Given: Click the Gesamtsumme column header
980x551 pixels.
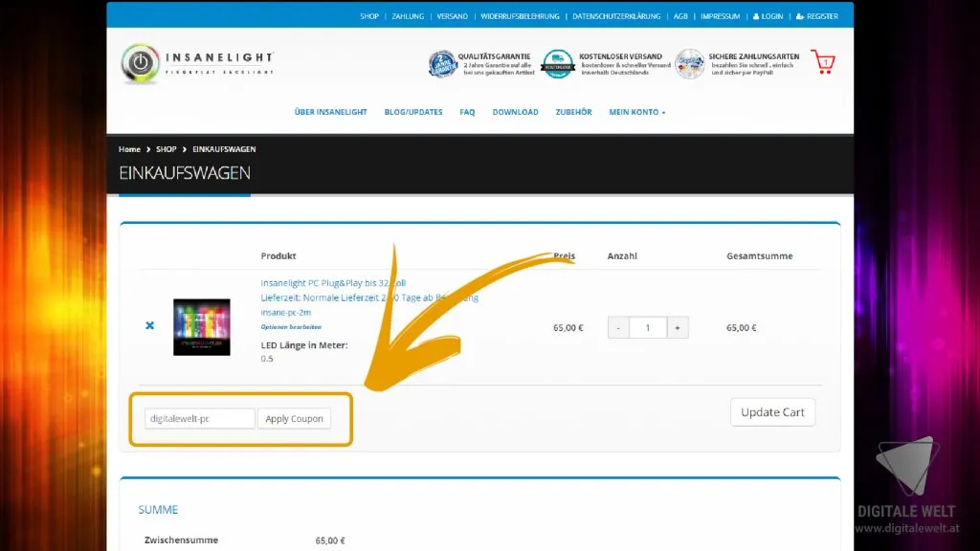Looking at the screenshot, I should tap(759, 256).
